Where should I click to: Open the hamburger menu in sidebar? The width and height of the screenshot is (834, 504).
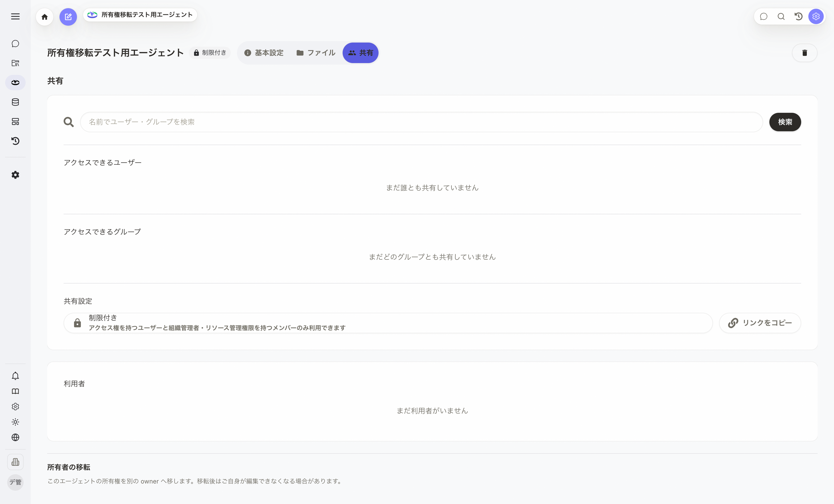point(15,17)
